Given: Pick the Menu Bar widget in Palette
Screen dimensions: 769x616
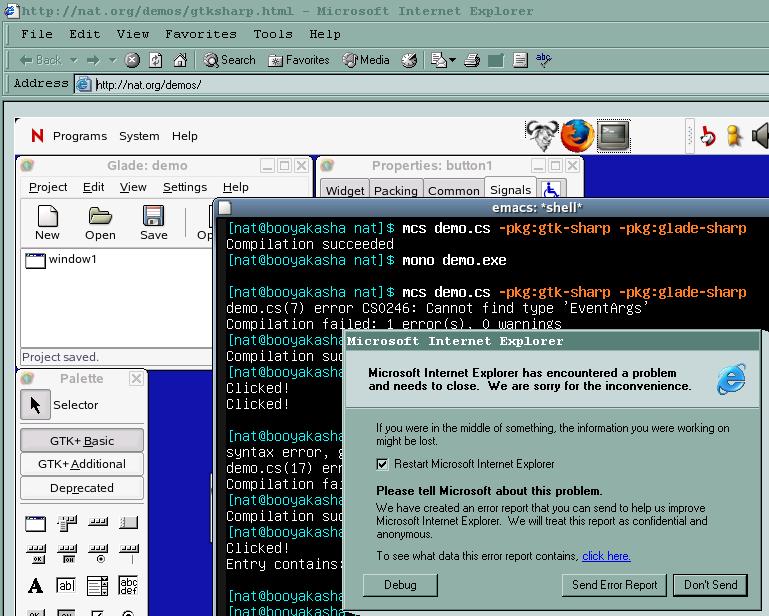Looking at the screenshot, I should (x=67, y=523).
